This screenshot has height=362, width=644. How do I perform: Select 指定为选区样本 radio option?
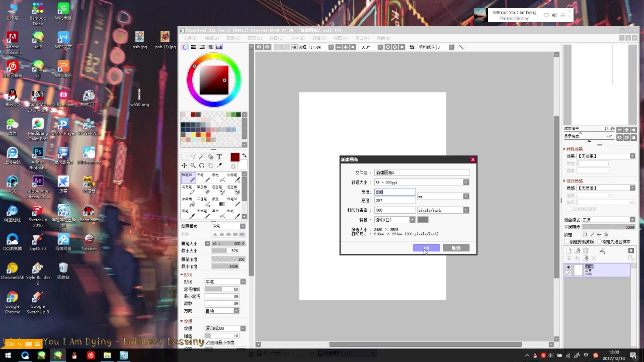(x=598, y=242)
